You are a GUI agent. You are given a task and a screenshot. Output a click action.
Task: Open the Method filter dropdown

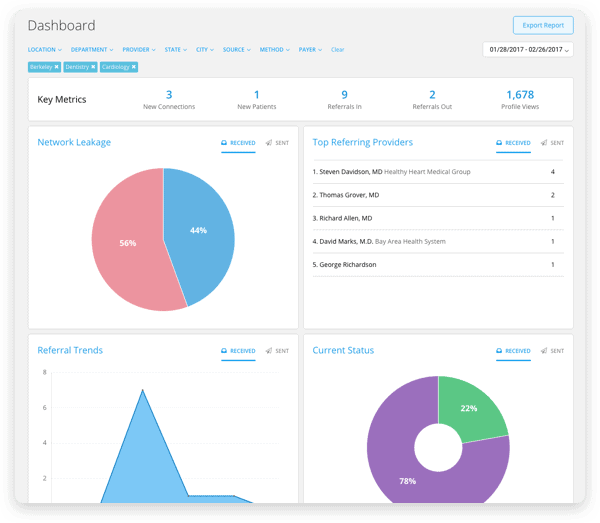tap(274, 50)
